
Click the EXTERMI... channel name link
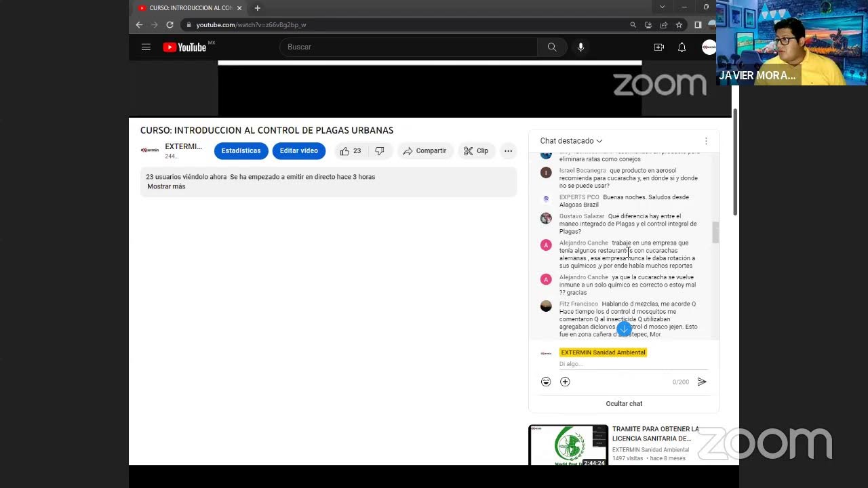click(x=183, y=146)
